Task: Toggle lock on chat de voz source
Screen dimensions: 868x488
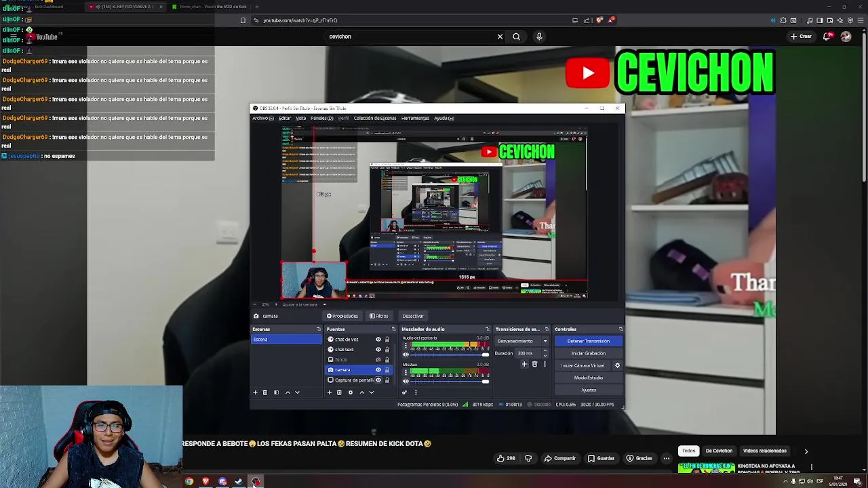Action: pyautogui.click(x=387, y=340)
